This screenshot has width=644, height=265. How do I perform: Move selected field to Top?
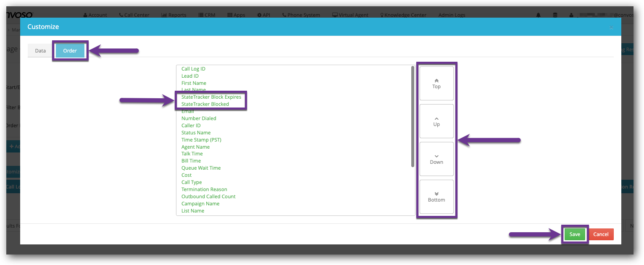pyautogui.click(x=436, y=83)
